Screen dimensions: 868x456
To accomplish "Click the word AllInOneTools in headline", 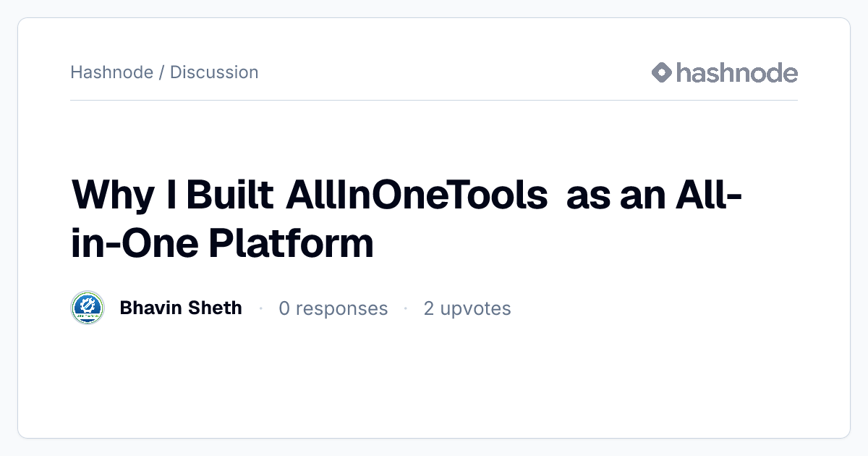I will click(x=417, y=195).
